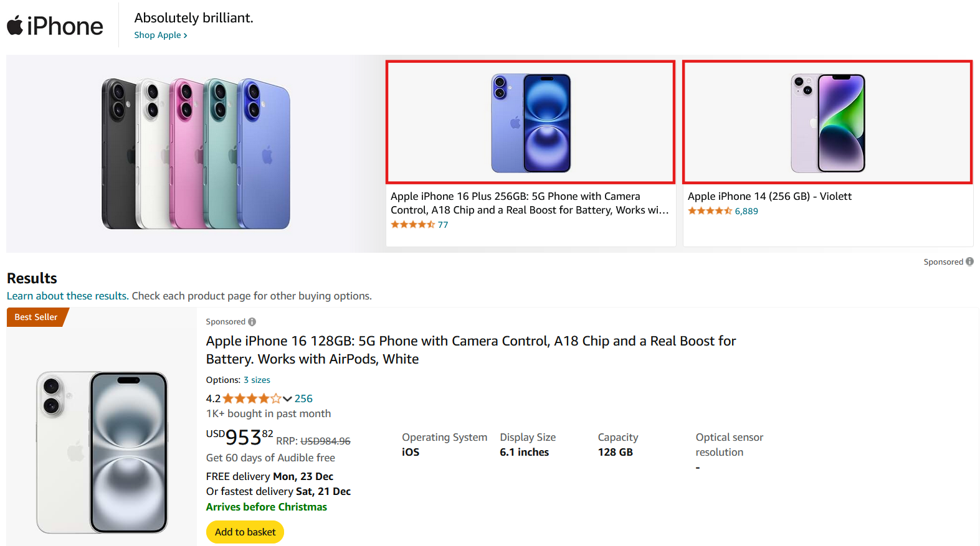Click the star rating for iPhone 14 Violett
The width and height of the screenshot is (980, 546).
[x=709, y=210]
